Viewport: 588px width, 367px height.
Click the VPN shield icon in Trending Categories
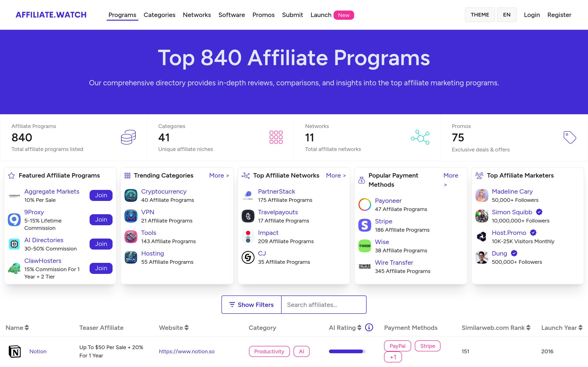click(131, 216)
